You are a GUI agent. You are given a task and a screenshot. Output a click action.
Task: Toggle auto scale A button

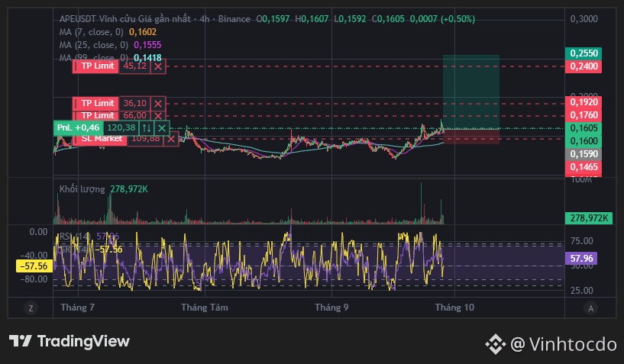(590, 308)
